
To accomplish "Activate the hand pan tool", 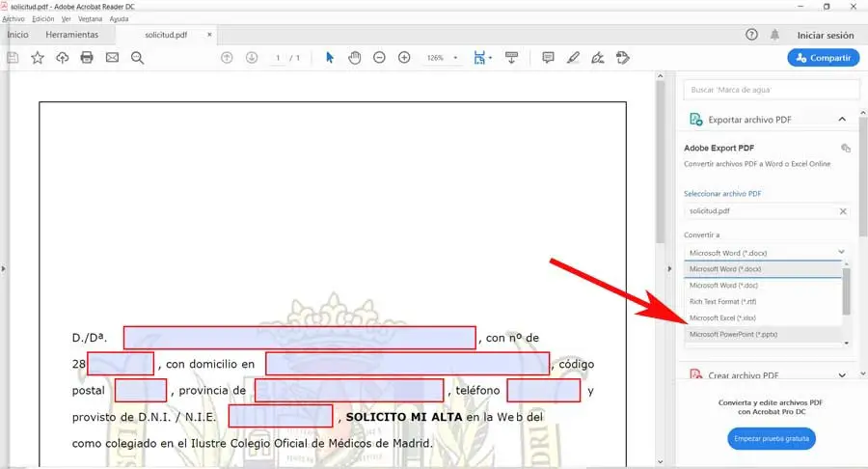I will [354, 58].
